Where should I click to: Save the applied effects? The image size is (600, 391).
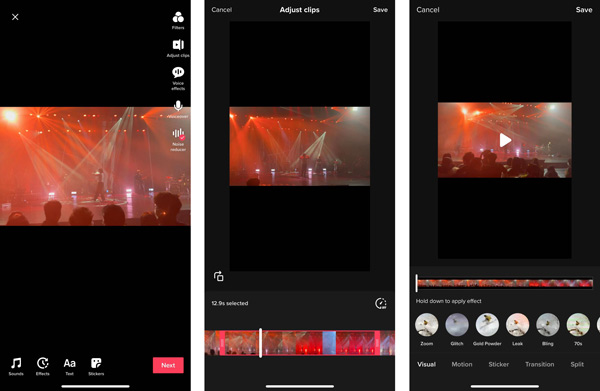(584, 10)
